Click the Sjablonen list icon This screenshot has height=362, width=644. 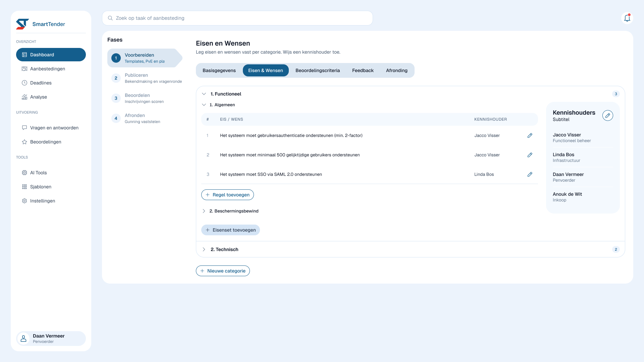[24, 187]
